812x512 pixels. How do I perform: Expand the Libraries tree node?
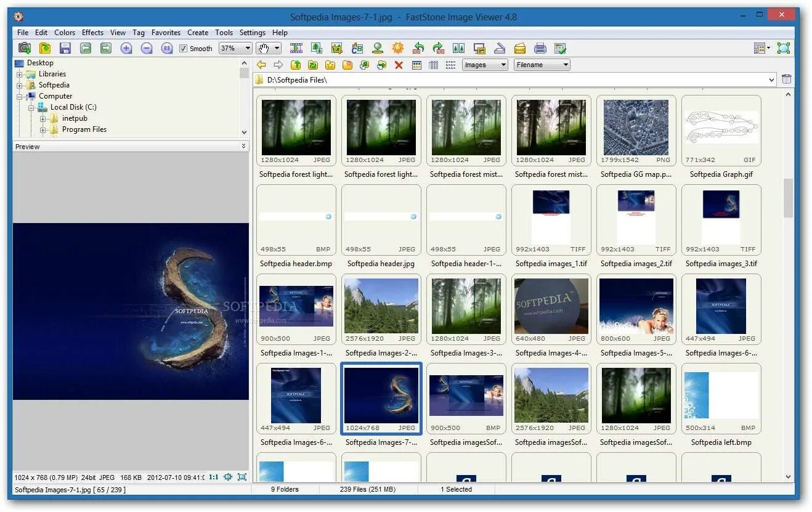20,75
